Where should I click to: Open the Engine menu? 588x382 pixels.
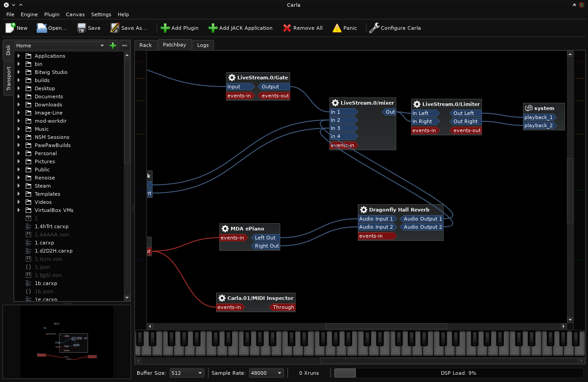29,14
